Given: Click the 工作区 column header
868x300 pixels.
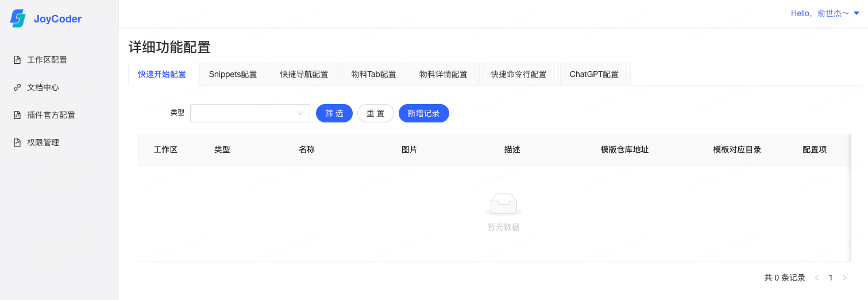Looking at the screenshot, I should (x=165, y=149).
